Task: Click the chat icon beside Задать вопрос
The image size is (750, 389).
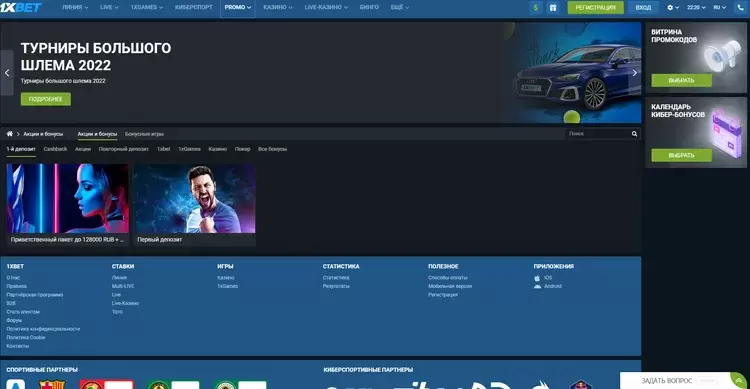Action: point(739,381)
